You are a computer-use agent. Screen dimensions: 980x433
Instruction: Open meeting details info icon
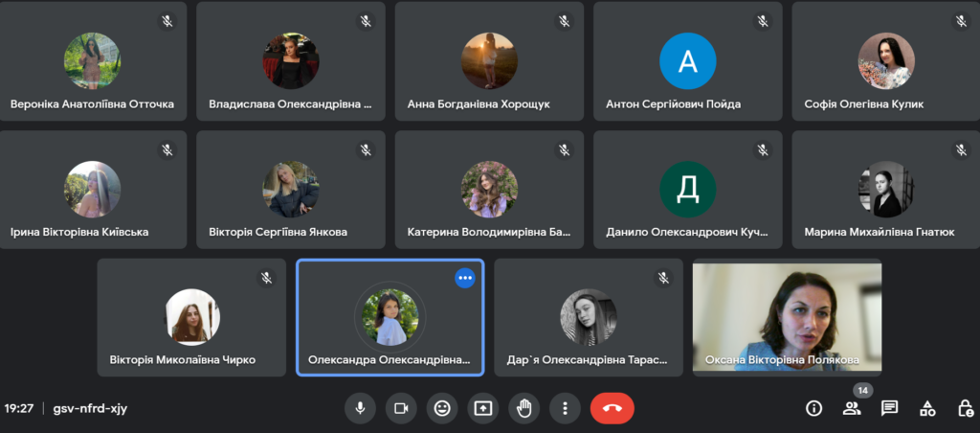(814, 408)
